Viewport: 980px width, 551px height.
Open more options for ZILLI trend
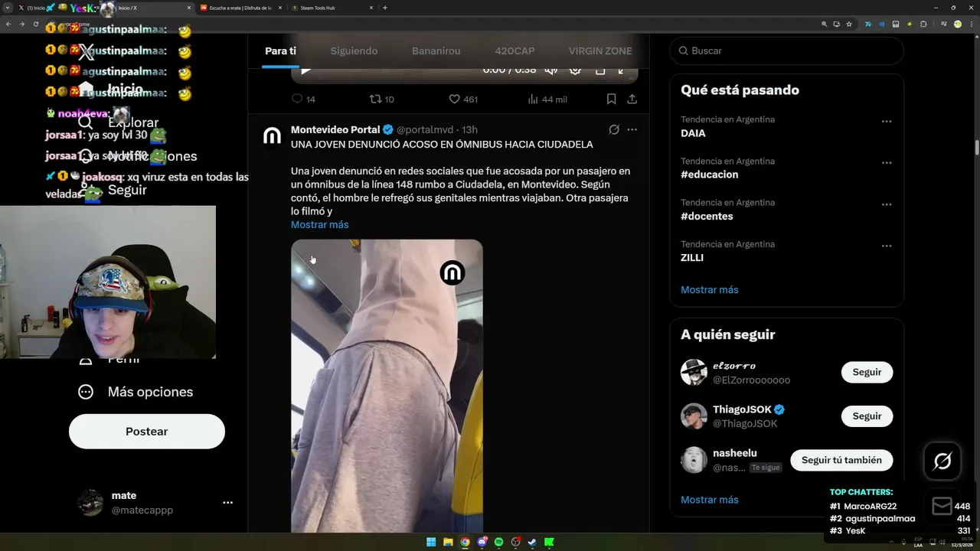point(887,246)
